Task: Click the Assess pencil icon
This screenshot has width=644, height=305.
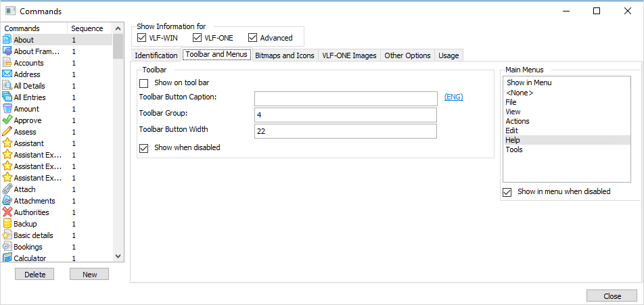Action: (x=7, y=132)
